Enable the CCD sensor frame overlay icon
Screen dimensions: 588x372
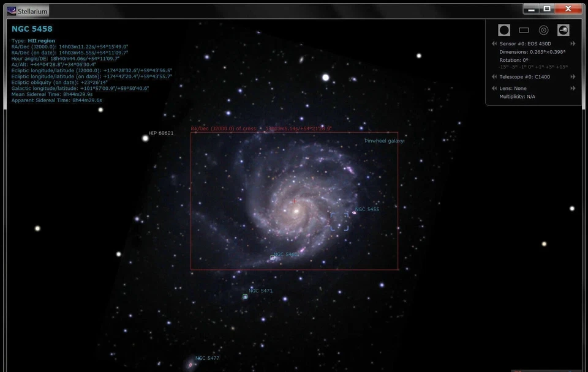(524, 29)
